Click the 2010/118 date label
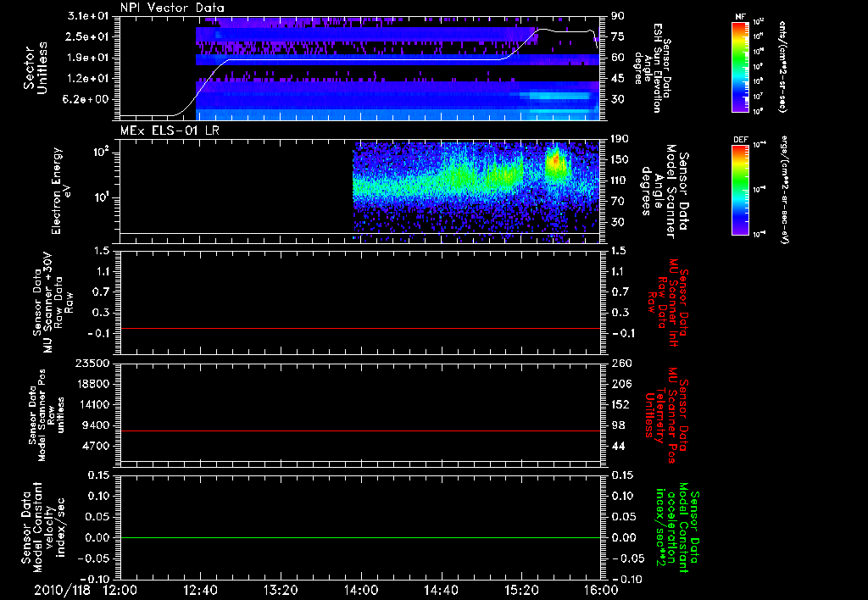The width and height of the screenshot is (868, 600). (x=60, y=590)
